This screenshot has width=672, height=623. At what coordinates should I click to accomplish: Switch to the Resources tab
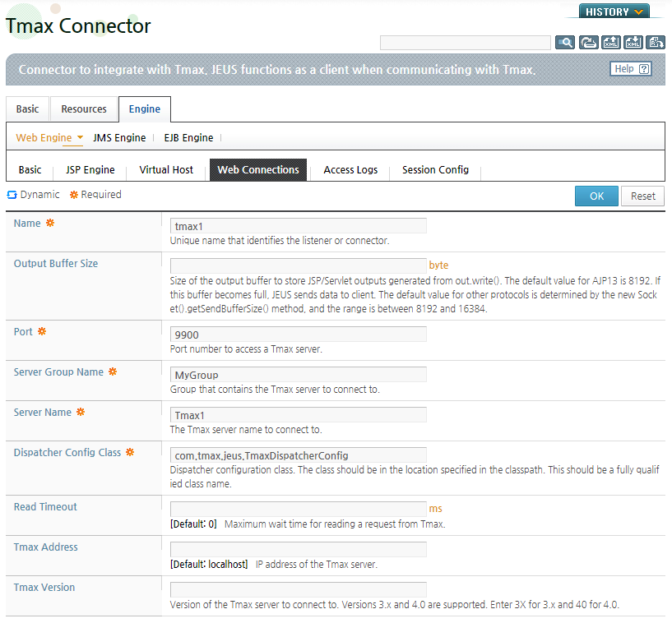tap(84, 109)
